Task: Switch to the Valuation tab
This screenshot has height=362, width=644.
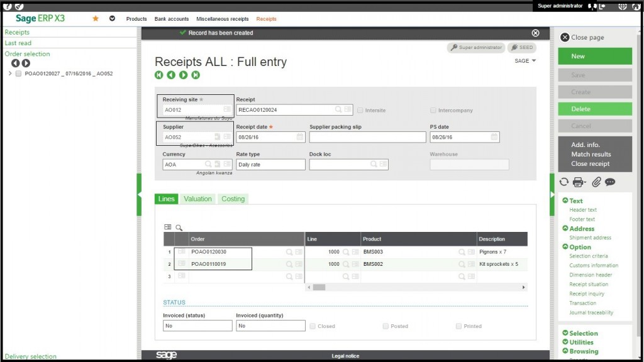Action: [x=197, y=199]
